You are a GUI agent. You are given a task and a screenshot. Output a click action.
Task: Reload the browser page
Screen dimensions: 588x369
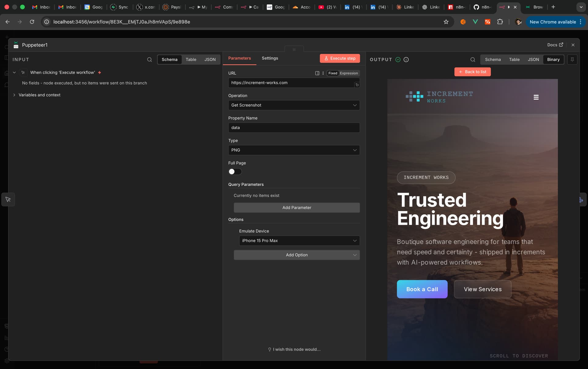click(x=32, y=22)
